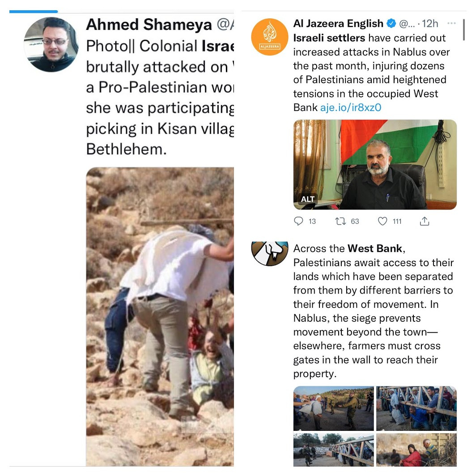The width and height of the screenshot is (476, 476).
Task: Open thumbnail of woman in red coat
Action: [416, 450]
